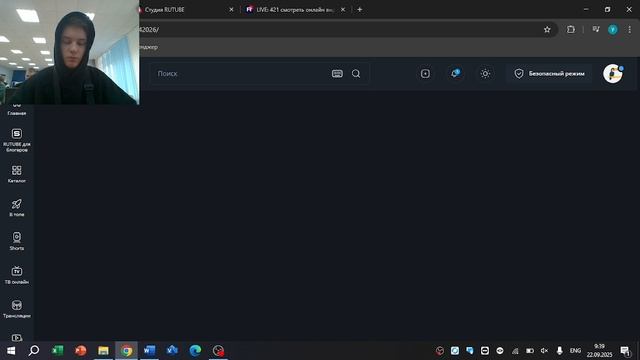Viewport: 640px width, 360px height.
Task: Open Windows taskbar search
Action: (x=34, y=351)
